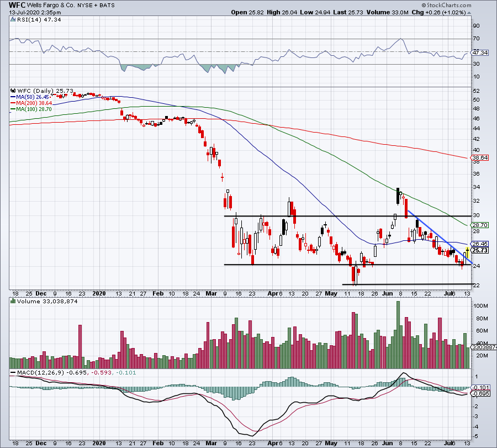Click the 100M level on volume axis
The image size is (497, 448).
point(480,306)
